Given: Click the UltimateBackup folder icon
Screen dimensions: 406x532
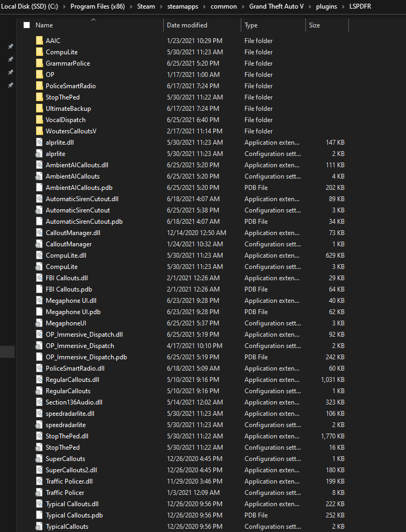Looking at the screenshot, I should (39, 109).
